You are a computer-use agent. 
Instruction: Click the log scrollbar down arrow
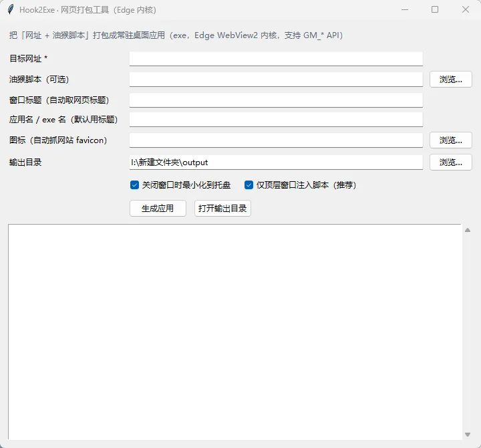click(x=467, y=434)
